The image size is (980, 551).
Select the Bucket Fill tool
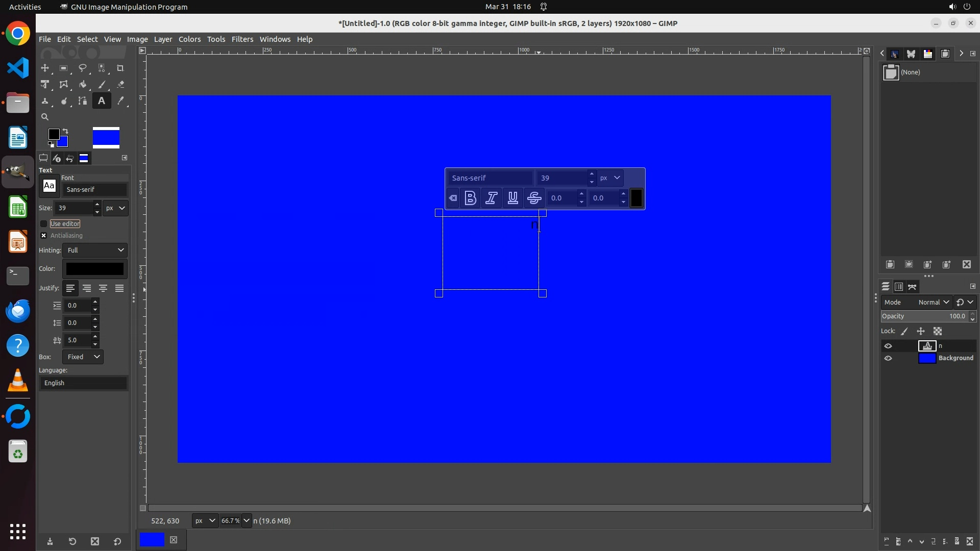tap(83, 85)
